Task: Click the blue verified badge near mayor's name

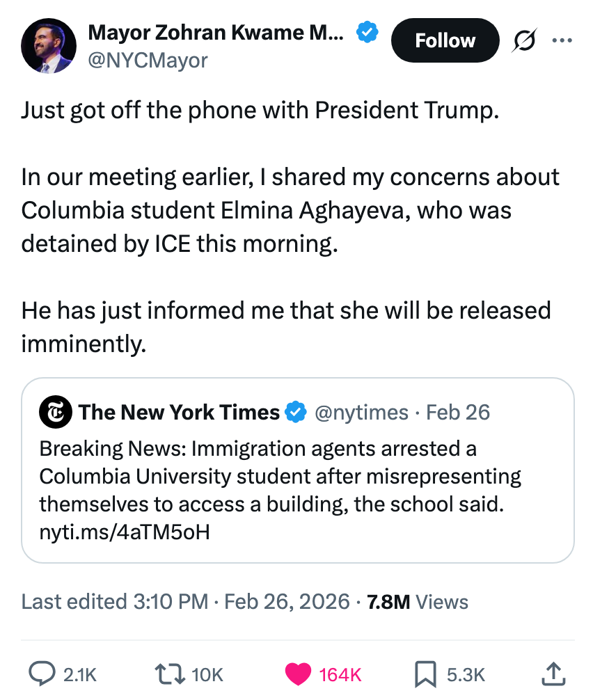Action: 367,31
